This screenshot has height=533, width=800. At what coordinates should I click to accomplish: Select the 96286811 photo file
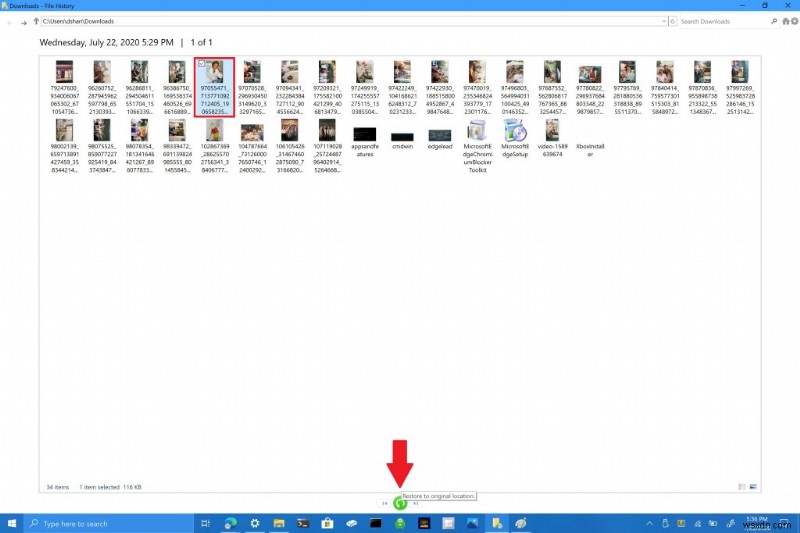(x=139, y=87)
